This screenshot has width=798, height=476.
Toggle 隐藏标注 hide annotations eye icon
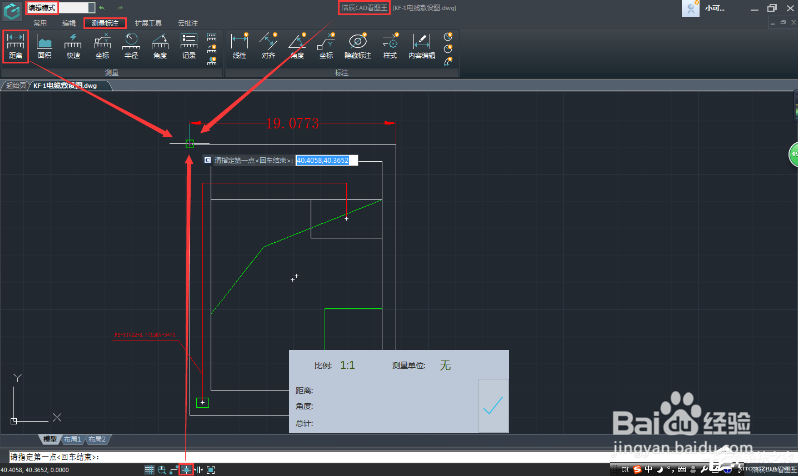pyautogui.click(x=358, y=45)
